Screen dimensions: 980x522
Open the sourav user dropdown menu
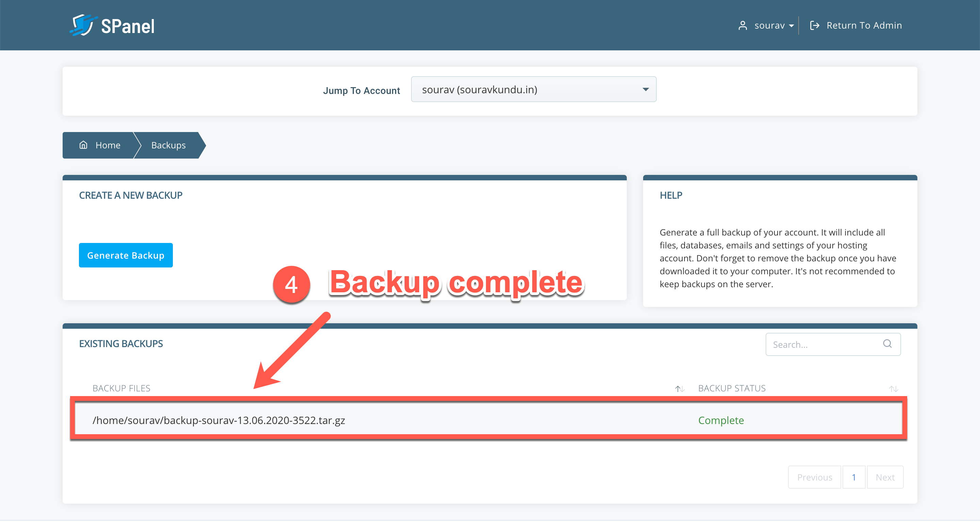click(x=773, y=26)
